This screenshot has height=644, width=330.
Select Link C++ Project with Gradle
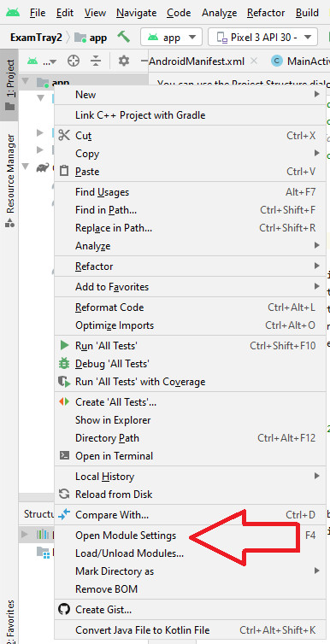click(191, 115)
